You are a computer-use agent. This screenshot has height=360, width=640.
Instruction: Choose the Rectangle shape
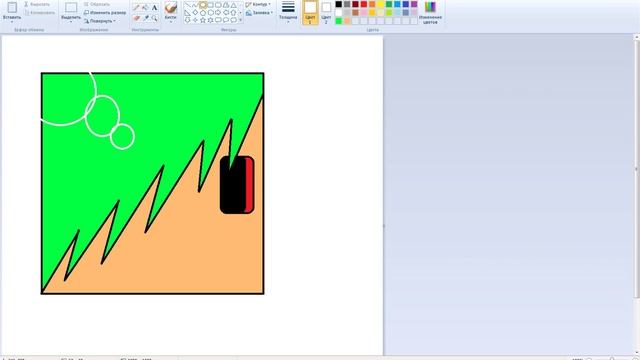pos(211,5)
